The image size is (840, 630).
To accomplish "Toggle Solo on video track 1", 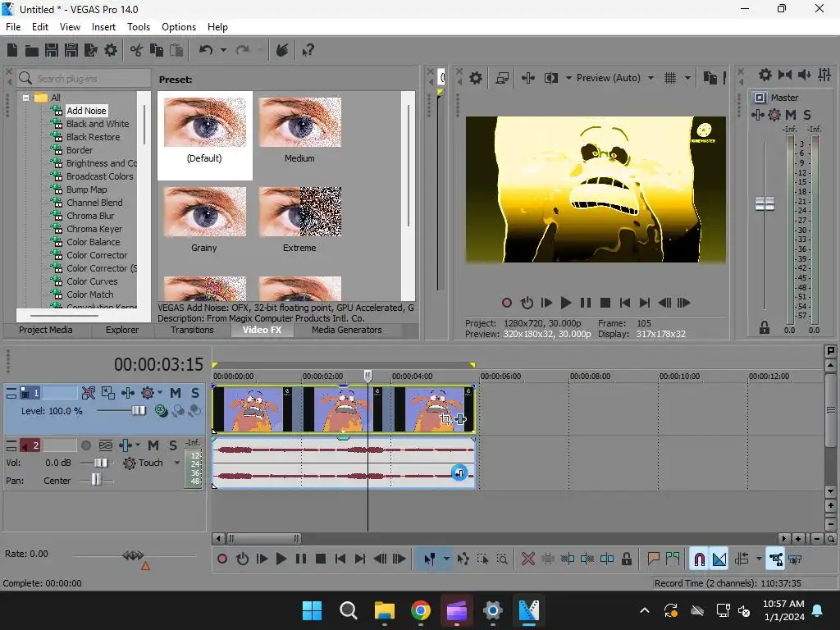I will [x=195, y=393].
